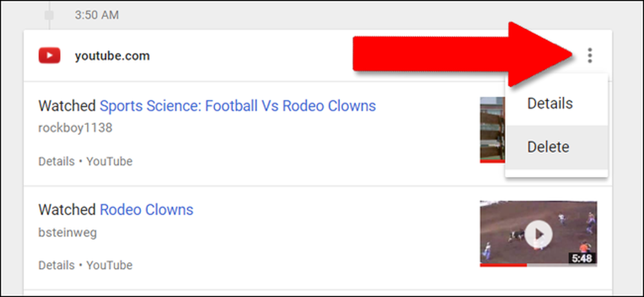The width and height of the screenshot is (644, 297).
Task: Click the Rodeo Clowns video thumbnail image
Action: coord(538,233)
